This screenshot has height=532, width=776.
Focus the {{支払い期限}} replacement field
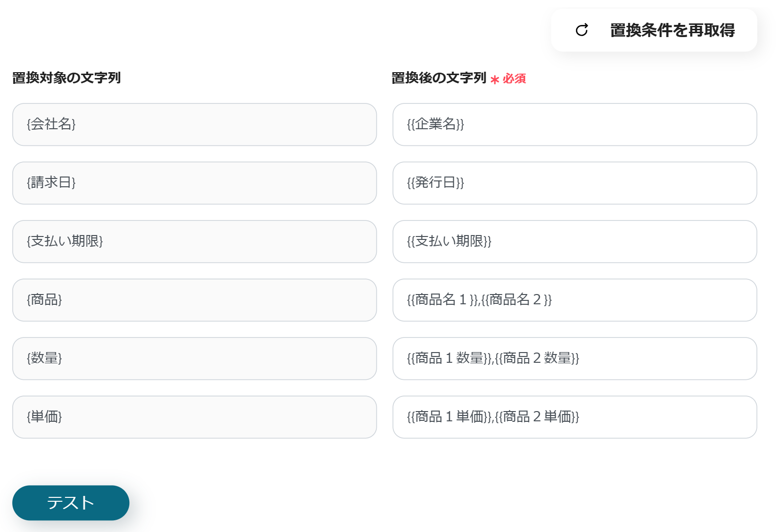coord(574,241)
